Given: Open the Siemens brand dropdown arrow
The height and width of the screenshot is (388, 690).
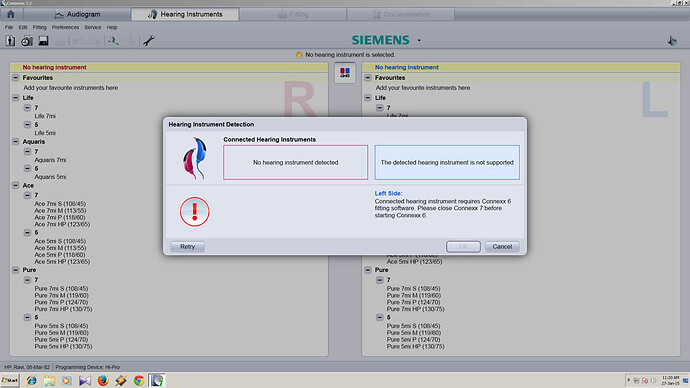Looking at the screenshot, I should [x=419, y=40].
